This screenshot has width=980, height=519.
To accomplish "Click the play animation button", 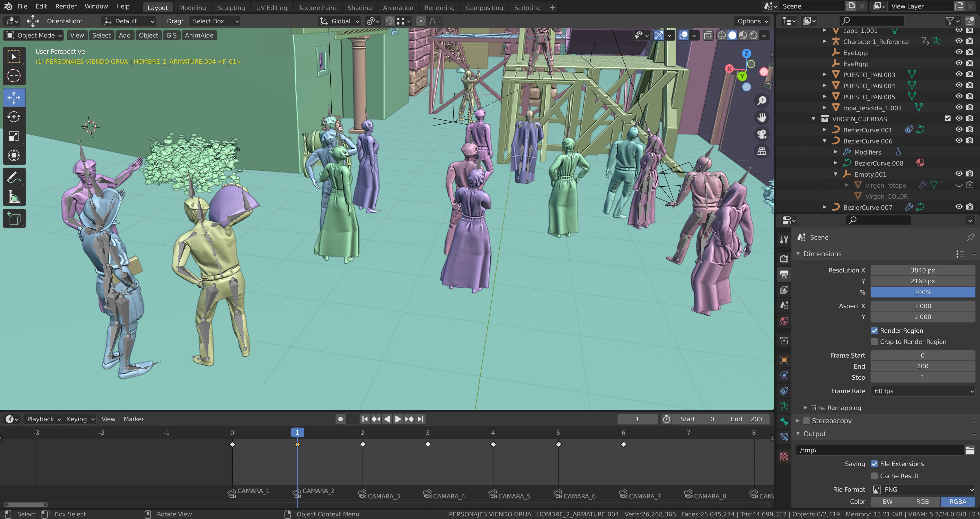I will click(x=398, y=419).
